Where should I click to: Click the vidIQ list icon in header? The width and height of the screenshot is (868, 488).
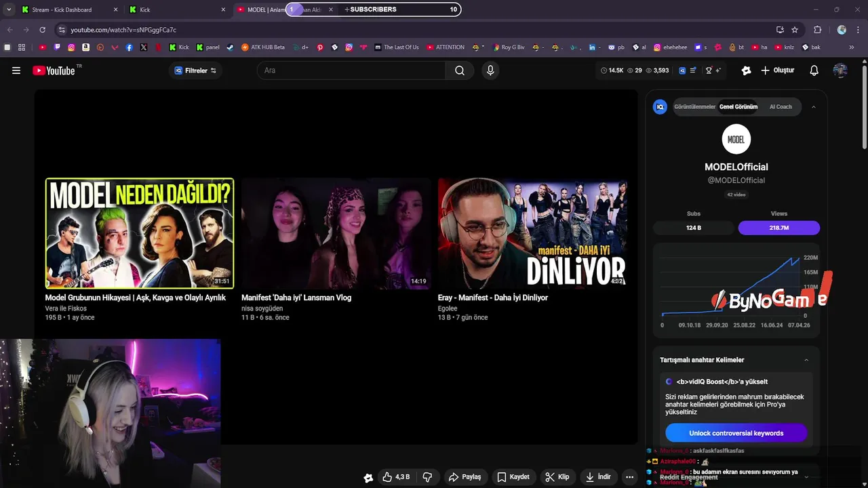(x=692, y=70)
